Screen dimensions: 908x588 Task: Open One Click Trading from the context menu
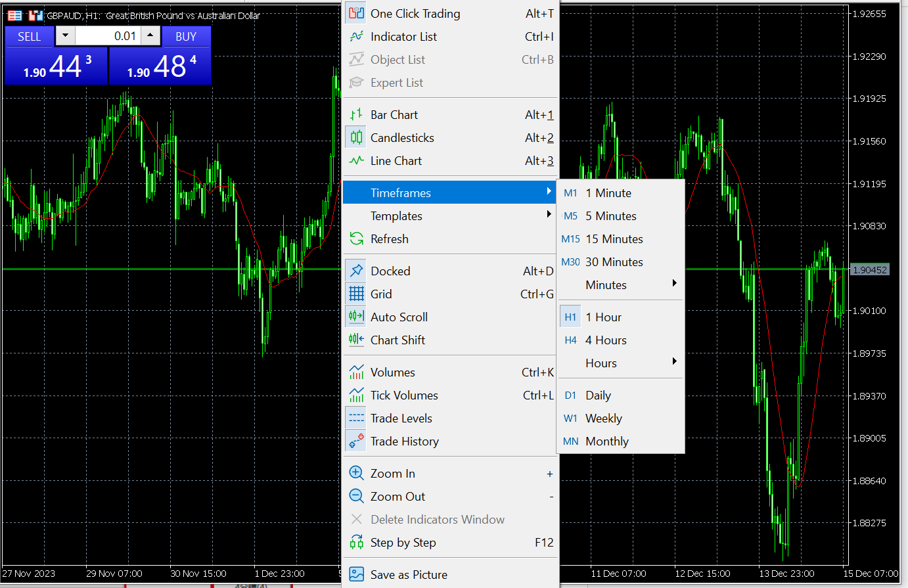point(415,13)
